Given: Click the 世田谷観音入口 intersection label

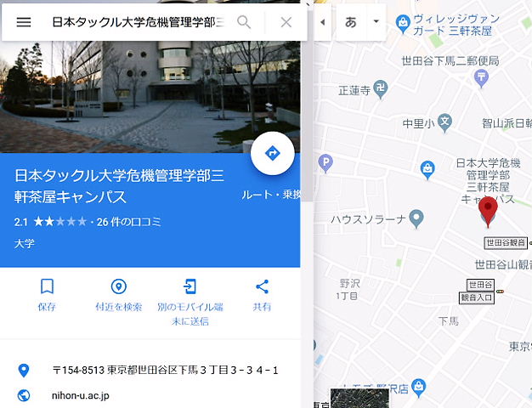Looking at the screenshot, I should (478, 292).
